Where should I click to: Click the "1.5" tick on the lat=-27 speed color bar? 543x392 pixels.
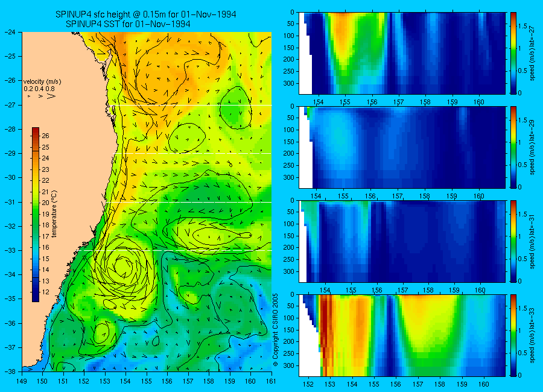pos(523,26)
